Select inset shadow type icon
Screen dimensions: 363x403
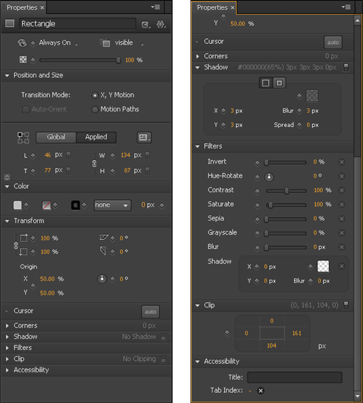click(279, 83)
